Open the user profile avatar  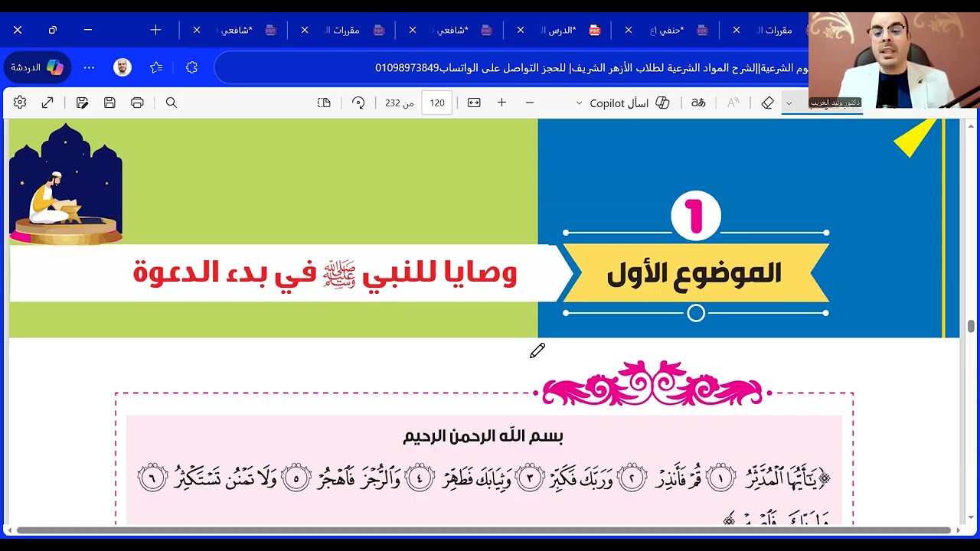tap(122, 67)
